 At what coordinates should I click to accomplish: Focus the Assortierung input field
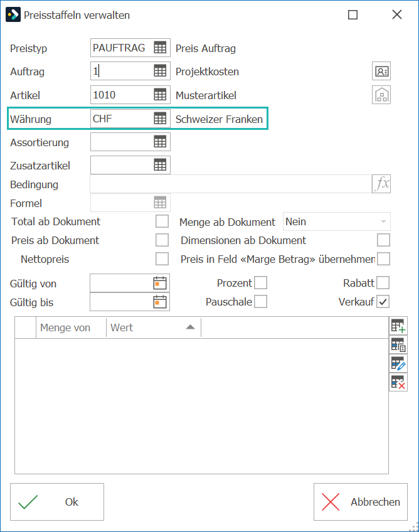click(130, 142)
